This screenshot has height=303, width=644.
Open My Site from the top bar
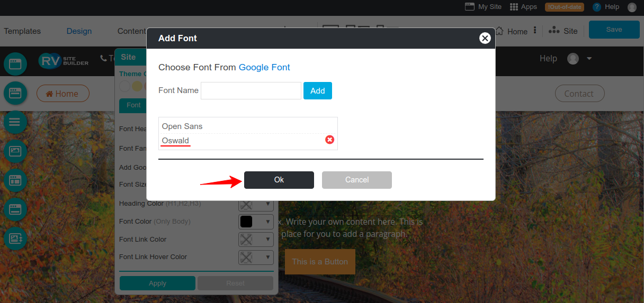pyautogui.click(x=483, y=7)
